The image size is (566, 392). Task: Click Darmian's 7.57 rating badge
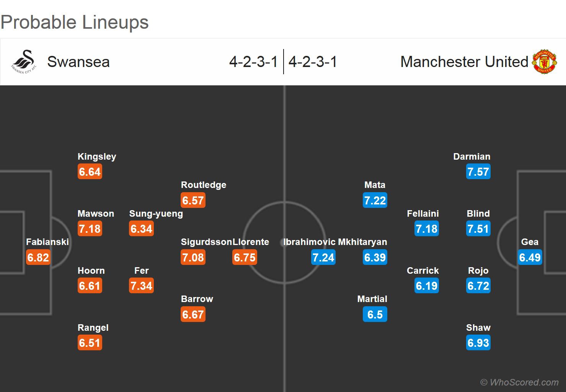(478, 172)
